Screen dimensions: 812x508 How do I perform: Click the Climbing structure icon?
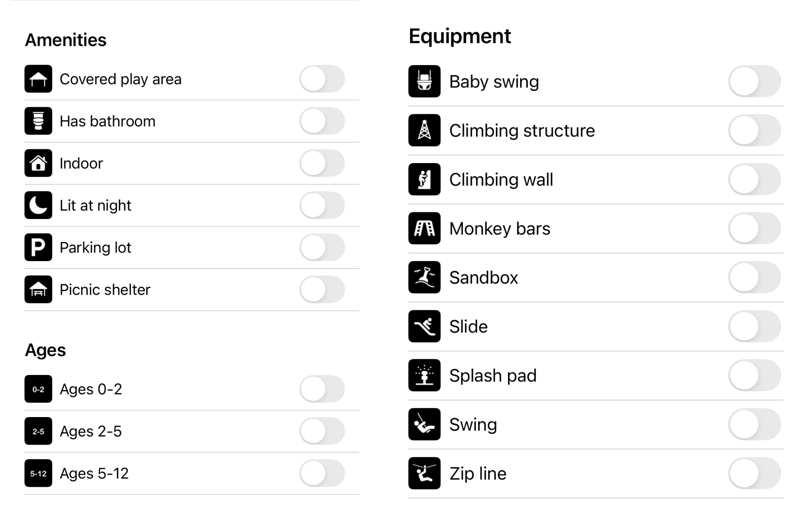click(x=424, y=131)
